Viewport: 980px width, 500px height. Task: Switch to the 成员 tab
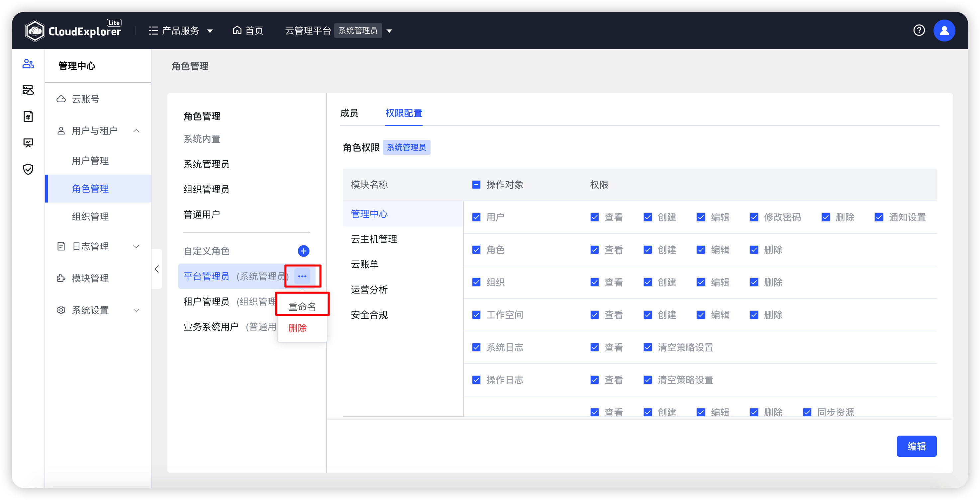coord(349,113)
